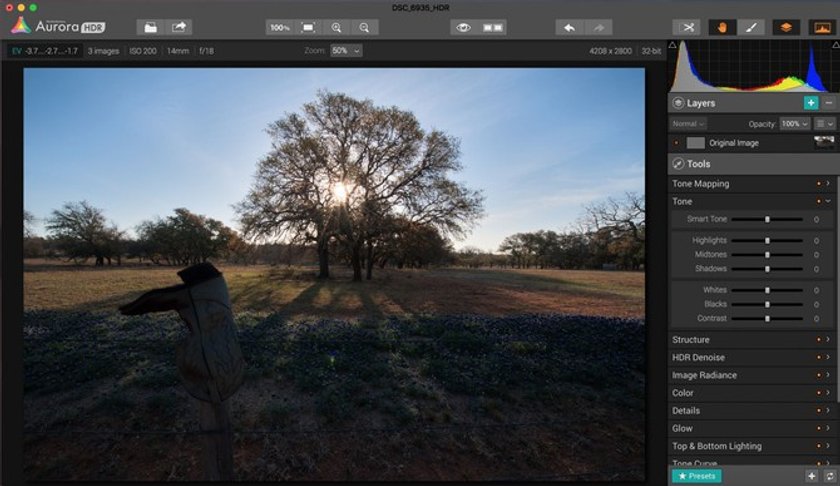840x486 pixels.
Task: Click the Smart Tone value 0
Action: point(816,219)
